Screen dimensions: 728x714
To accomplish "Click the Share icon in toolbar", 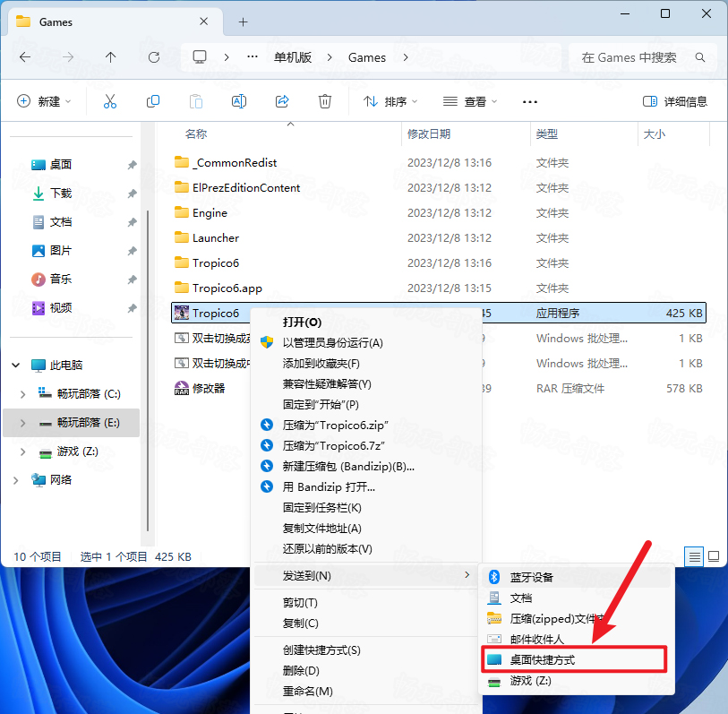I will click(282, 101).
